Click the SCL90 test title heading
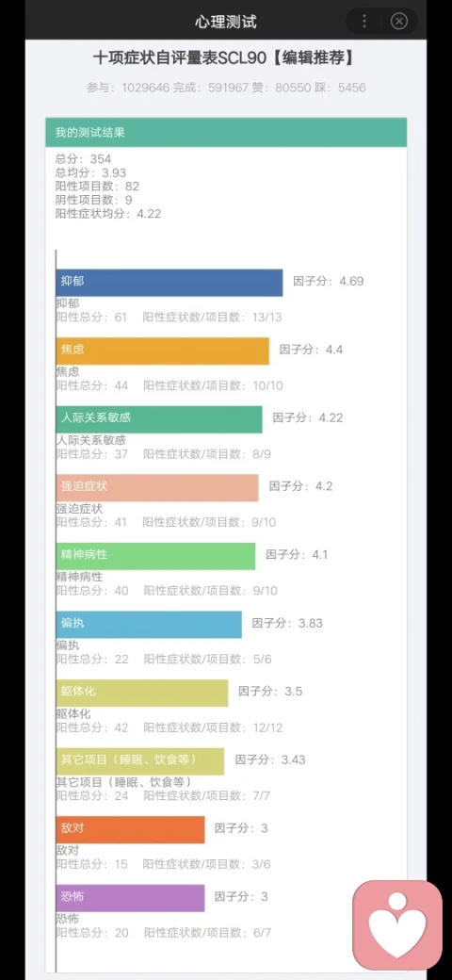The image size is (452, 980). [225, 58]
